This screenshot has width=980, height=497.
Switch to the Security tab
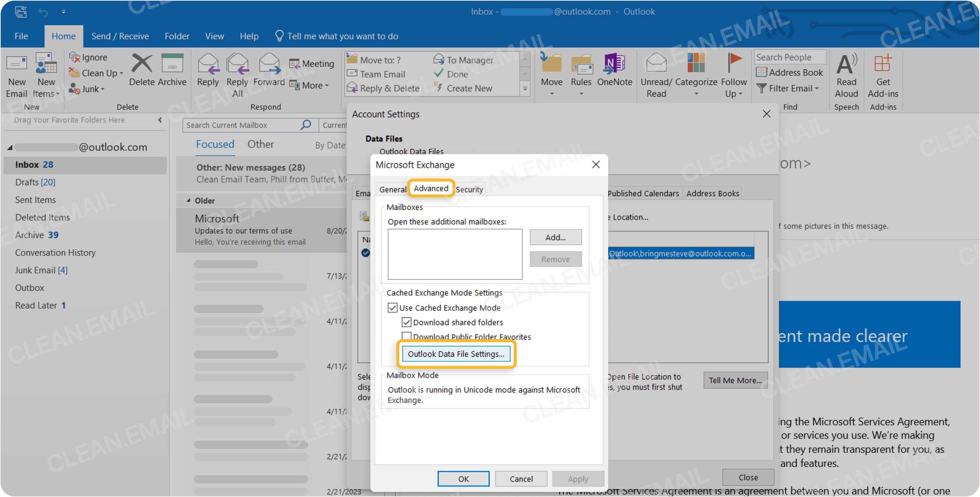469,189
